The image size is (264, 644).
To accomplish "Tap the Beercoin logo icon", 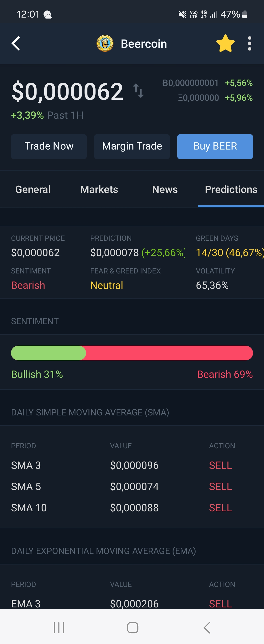I will (105, 43).
